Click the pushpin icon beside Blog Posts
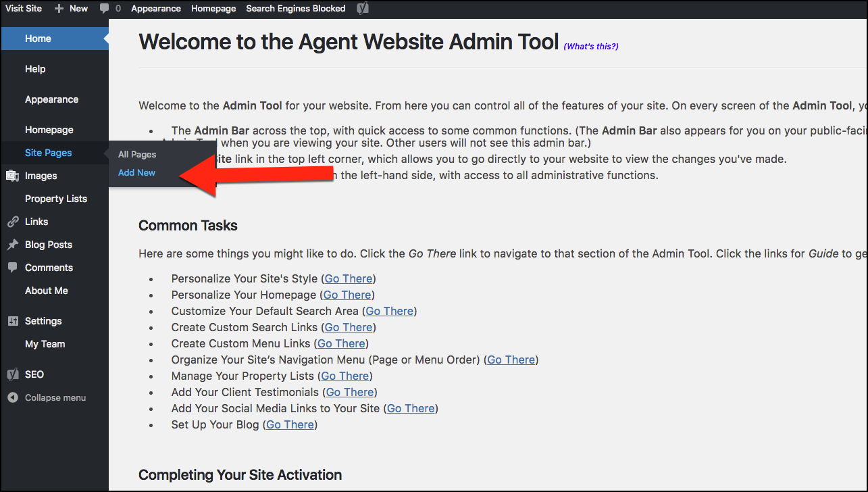This screenshot has width=868, height=492. coord(12,245)
